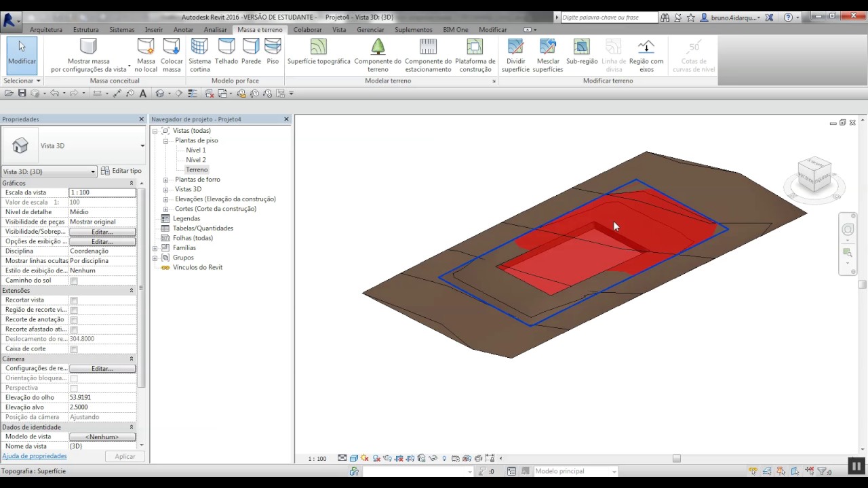Click the favorites star icon
The image size is (868, 488).
(x=691, y=18)
